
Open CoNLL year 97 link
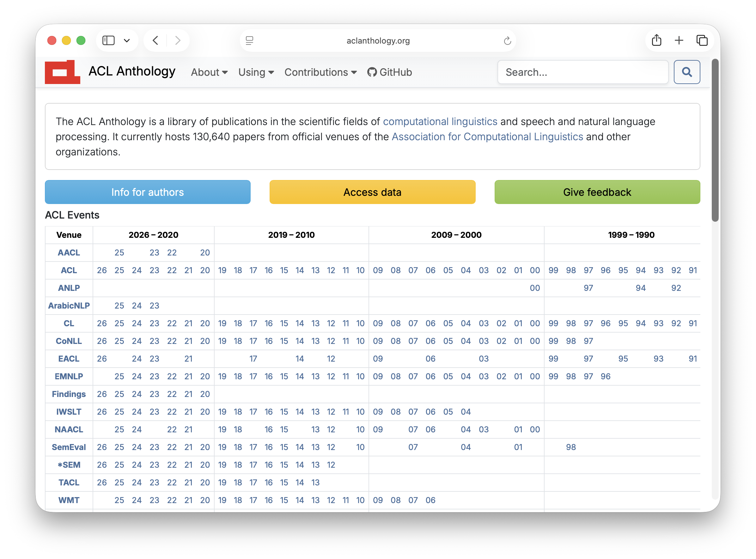pyautogui.click(x=588, y=341)
